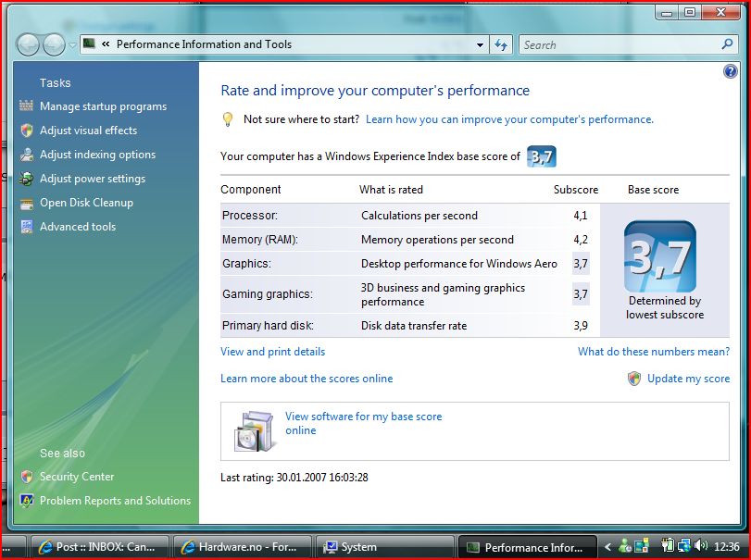Image resolution: width=751 pixels, height=560 pixels.
Task: Open the help question mark icon
Action: click(730, 72)
